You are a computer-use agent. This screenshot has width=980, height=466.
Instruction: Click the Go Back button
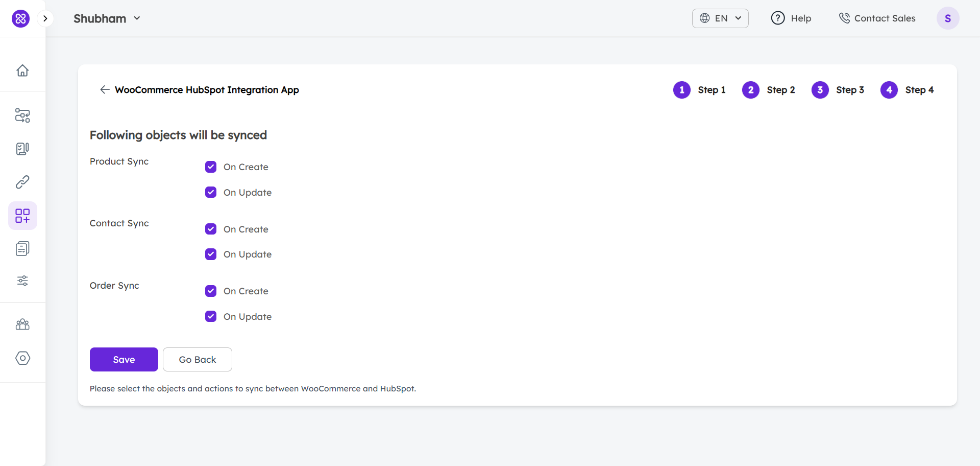198,360
